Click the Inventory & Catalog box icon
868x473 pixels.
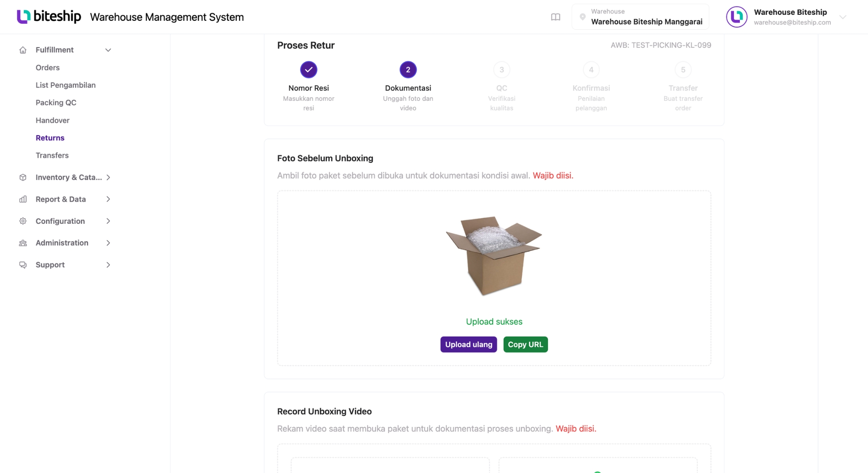pos(23,178)
